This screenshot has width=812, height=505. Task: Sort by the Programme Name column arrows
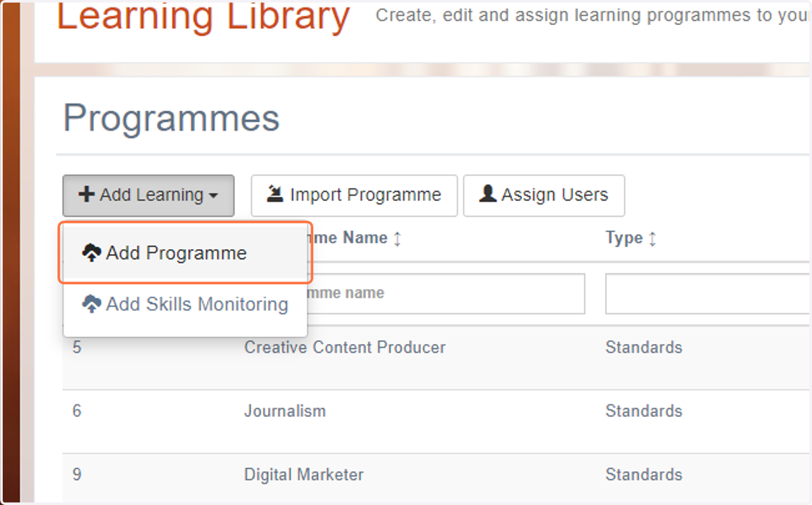(397, 238)
